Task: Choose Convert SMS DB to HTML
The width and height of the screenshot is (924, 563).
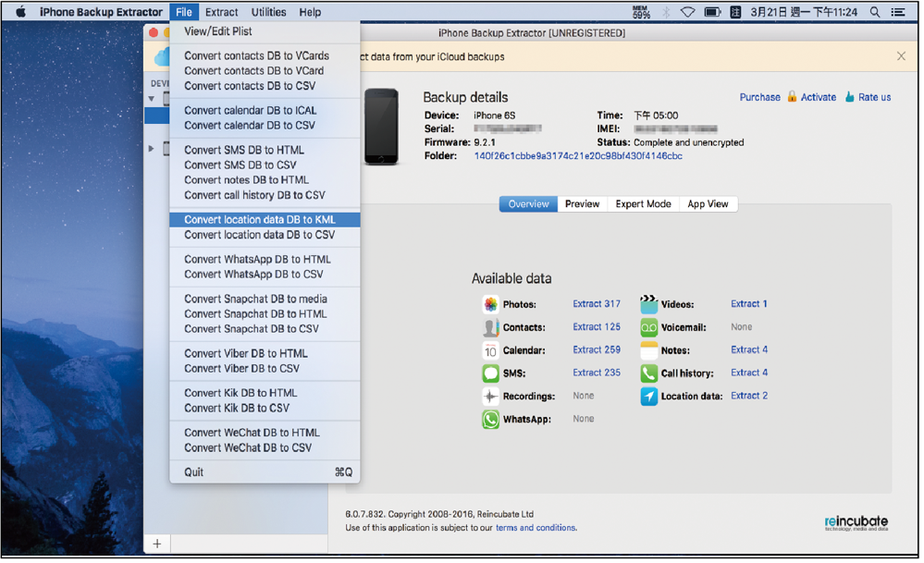Action: [265, 150]
